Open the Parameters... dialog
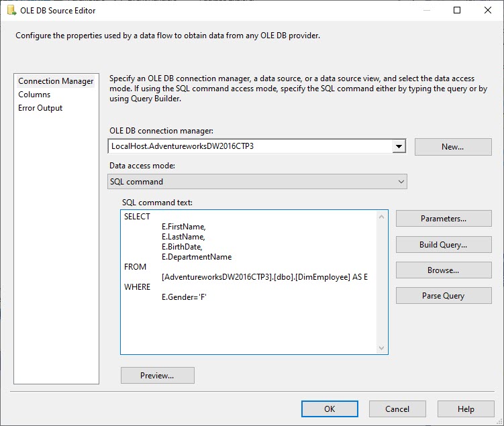Screen dimensions: 504x426 tap(443, 219)
